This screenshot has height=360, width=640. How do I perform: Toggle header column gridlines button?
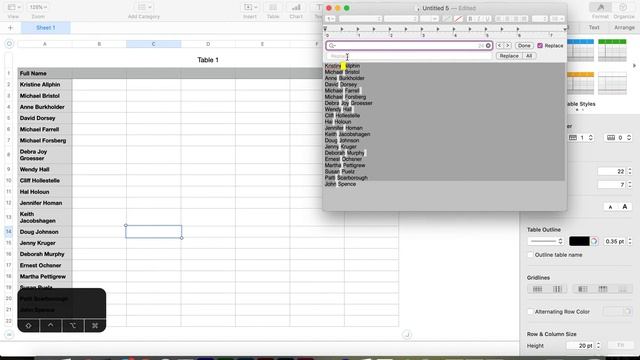click(582, 289)
